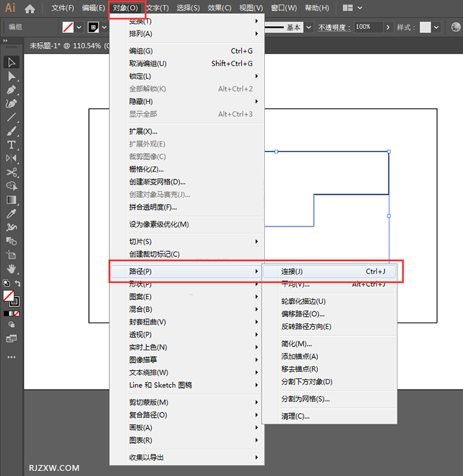Click the change screen mode icon
The image size is (463, 476).
click(12, 339)
